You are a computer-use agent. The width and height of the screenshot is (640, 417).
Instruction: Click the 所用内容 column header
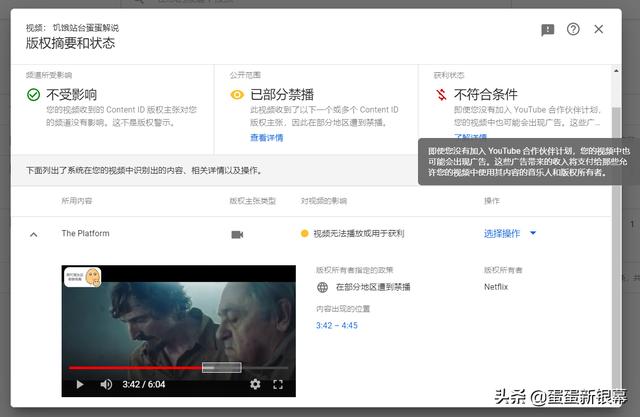(77, 201)
